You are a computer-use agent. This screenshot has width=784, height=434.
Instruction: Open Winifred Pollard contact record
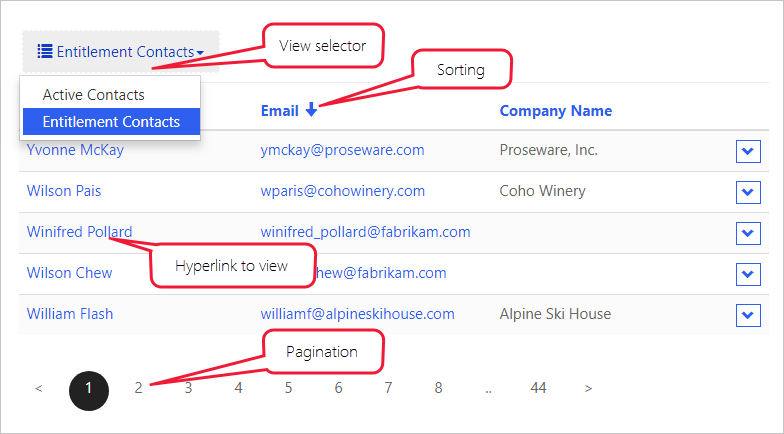pyautogui.click(x=79, y=232)
